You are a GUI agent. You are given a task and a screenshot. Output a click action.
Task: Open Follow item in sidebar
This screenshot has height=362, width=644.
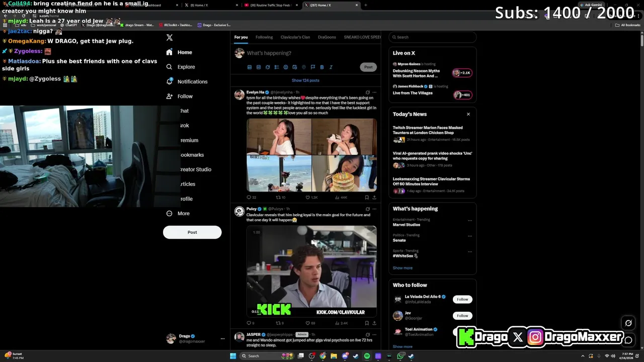[180, 97]
